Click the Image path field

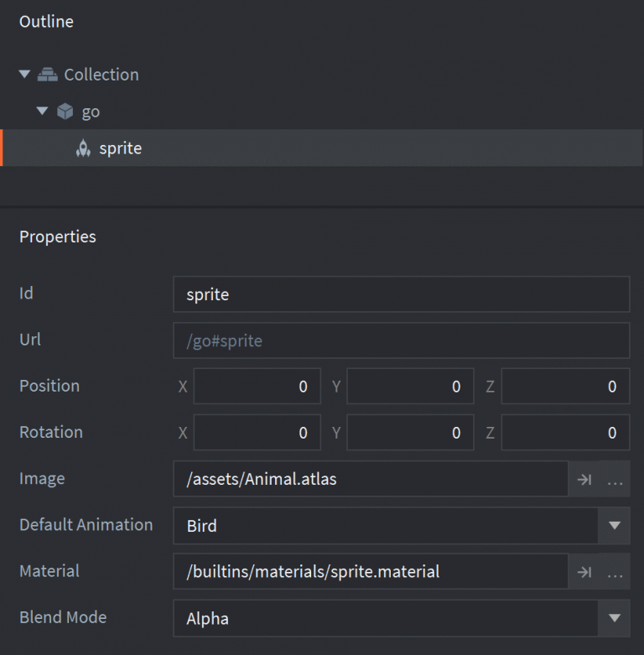coord(370,480)
